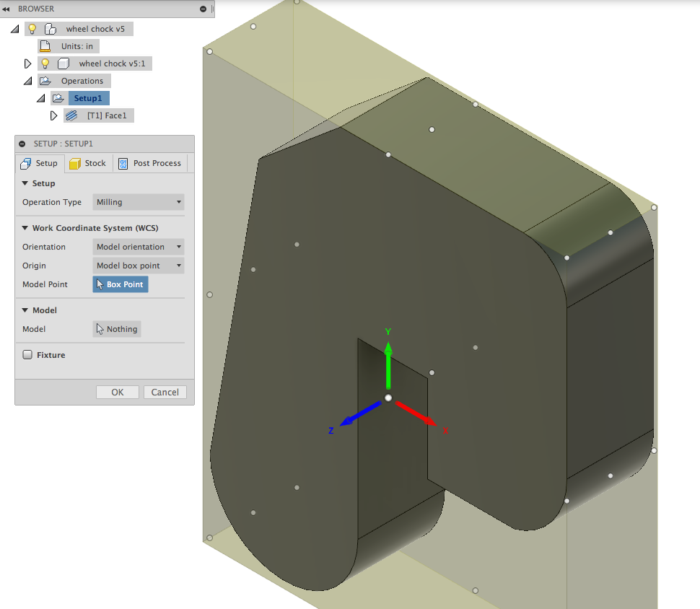Click the WCS origin point on model
The height and width of the screenshot is (609, 700).
pos(388,398)
